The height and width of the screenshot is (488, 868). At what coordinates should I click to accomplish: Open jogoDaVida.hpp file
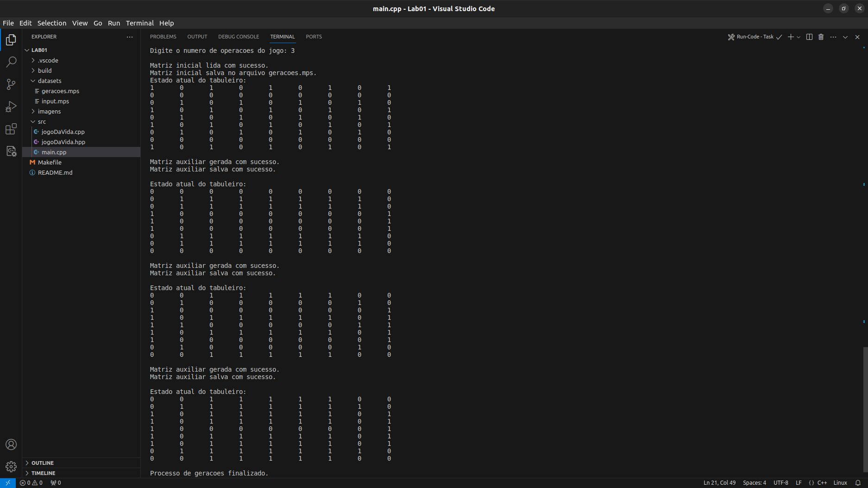[82, 142]
